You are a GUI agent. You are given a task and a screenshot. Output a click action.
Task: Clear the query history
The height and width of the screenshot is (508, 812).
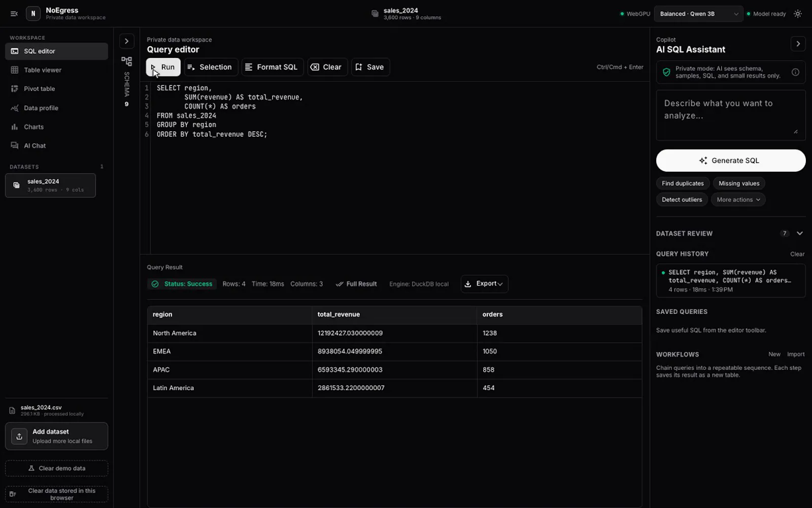tap(797, 254)
